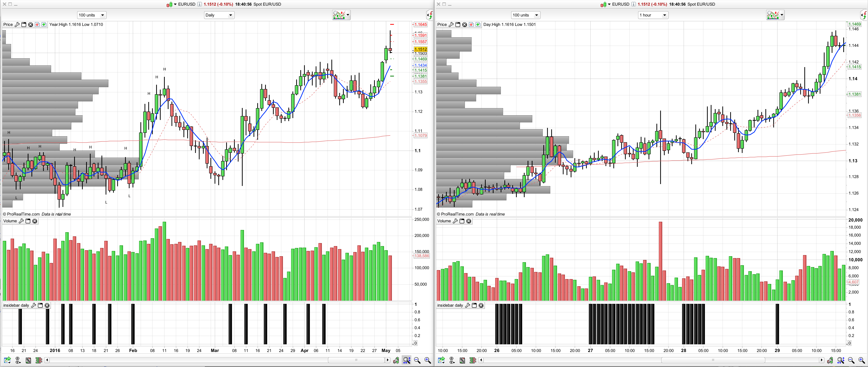
Task: Open Price settings wrench on daily chart
Action: [x=17, y=25]
